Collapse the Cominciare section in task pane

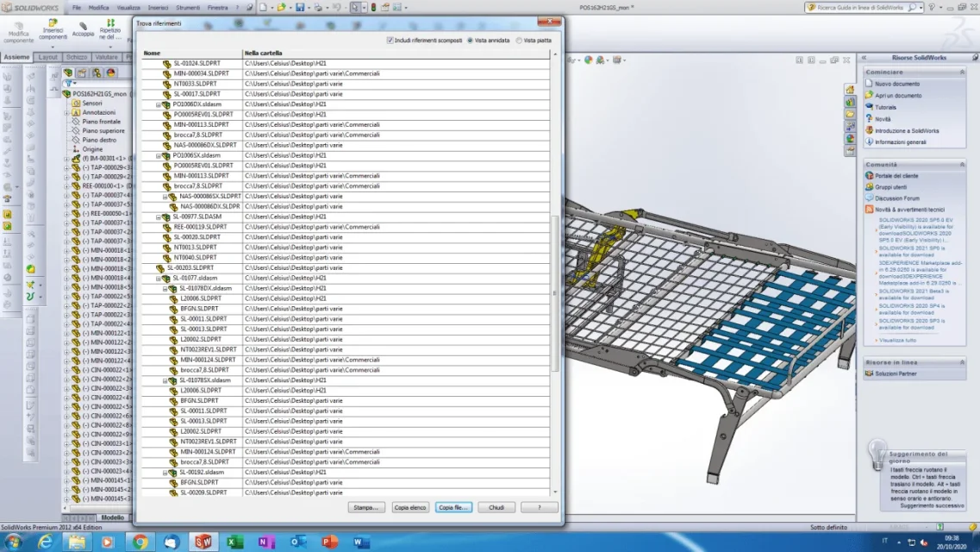coord(962,72)
